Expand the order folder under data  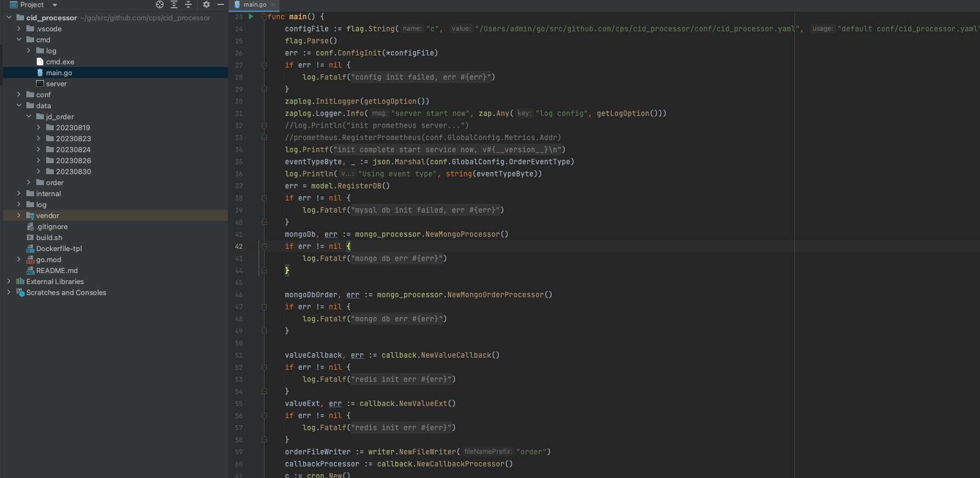tap(29, 182)
